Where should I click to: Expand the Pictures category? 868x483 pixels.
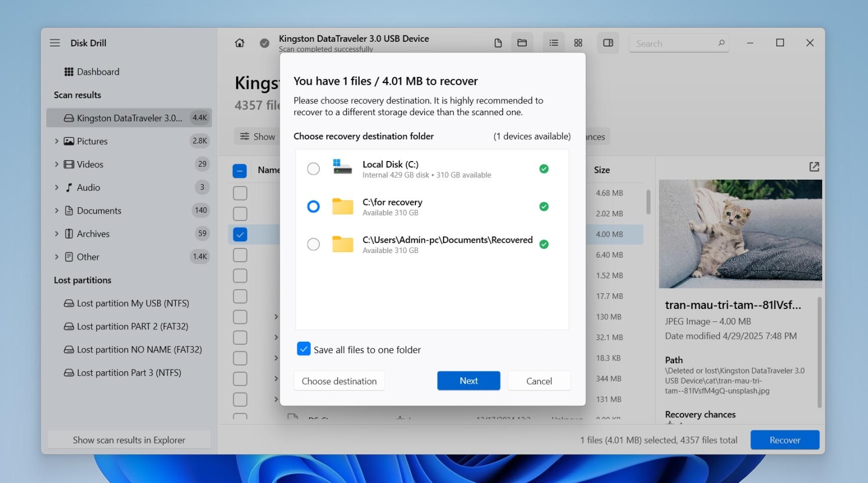pos(57,141)
